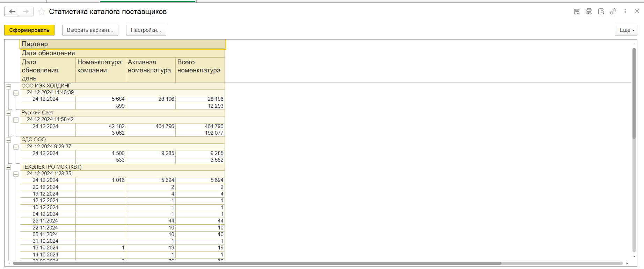Click the back navigation arrow
The image size is (644, 269).
click(12, 12)
